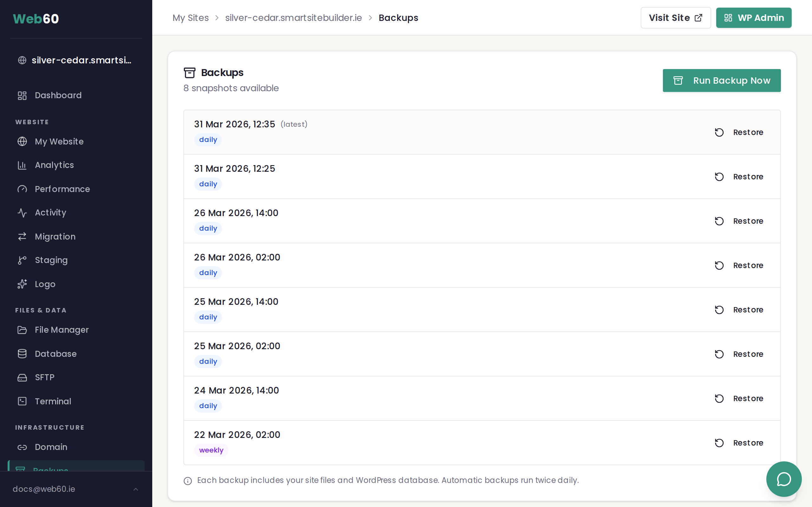Click the Logo sparkle icon
This screenshot has width=812, height=507.
point(22,284)
